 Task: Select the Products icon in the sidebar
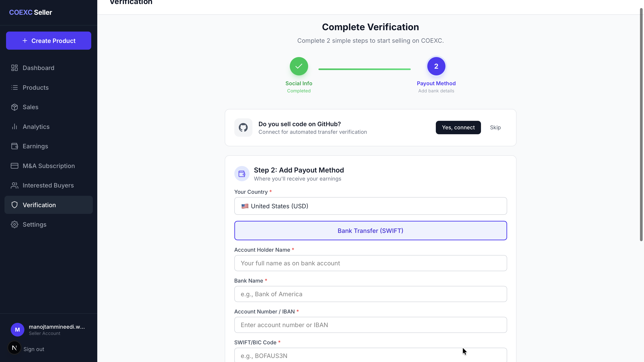(x=14, y=87)
